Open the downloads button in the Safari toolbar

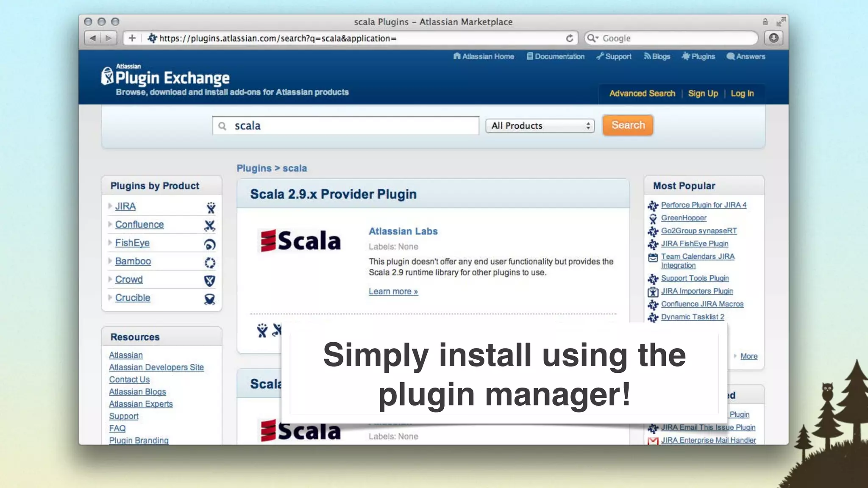[773, 38]
